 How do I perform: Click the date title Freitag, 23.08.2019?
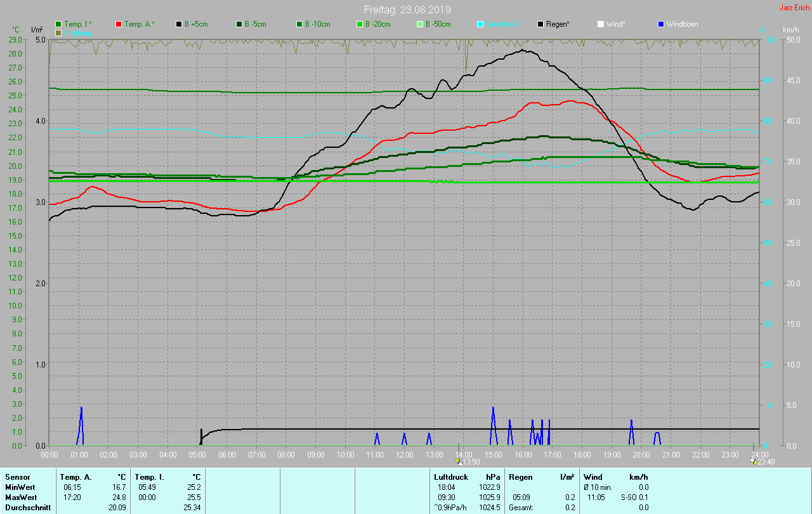(407, 10)
